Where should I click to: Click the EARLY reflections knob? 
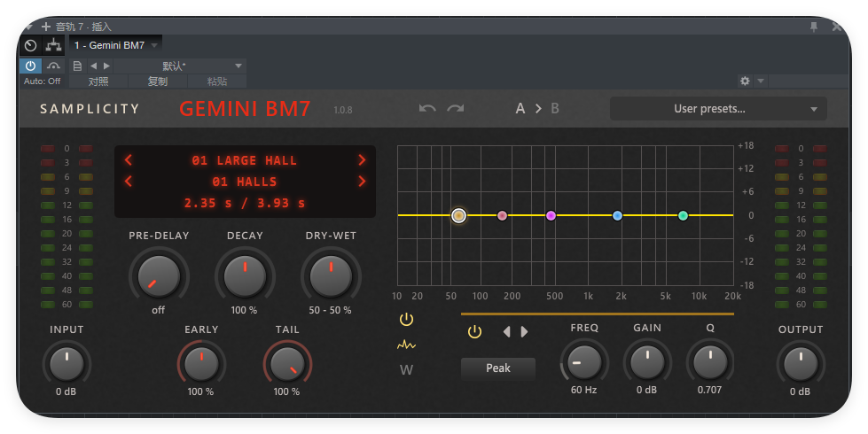201,364
